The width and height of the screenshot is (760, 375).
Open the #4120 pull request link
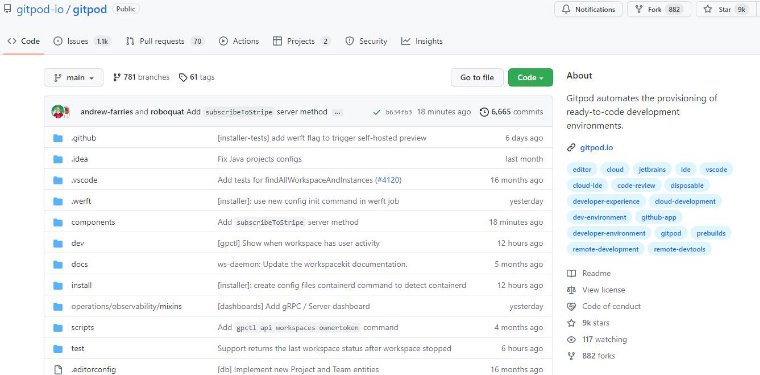pyautogui.click(x=388, y=180)
